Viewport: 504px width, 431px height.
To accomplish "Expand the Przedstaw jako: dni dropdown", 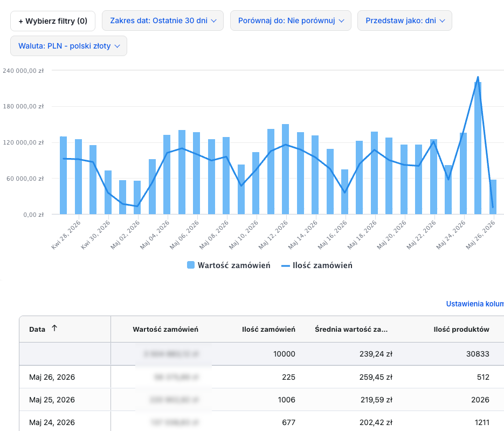I will coord(405,20).
